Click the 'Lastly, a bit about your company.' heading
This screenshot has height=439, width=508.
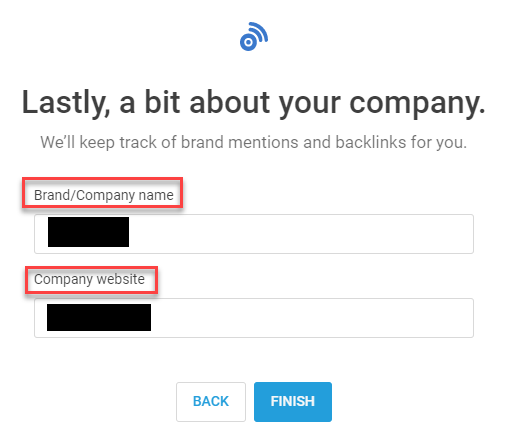(x=254, y=103)
